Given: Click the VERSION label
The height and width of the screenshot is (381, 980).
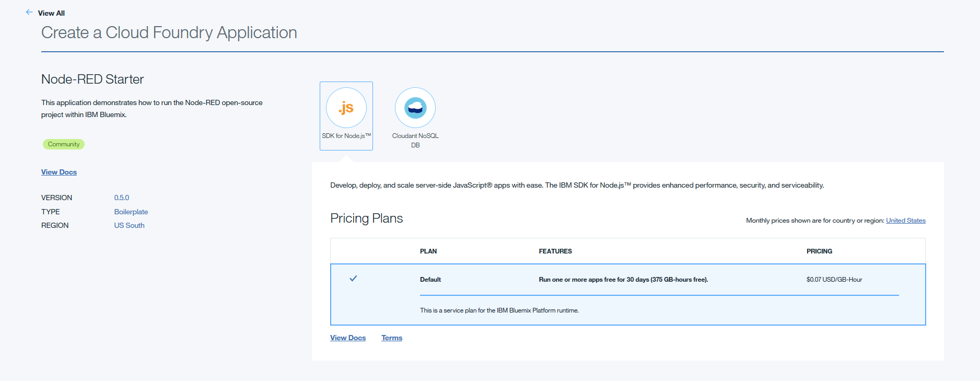Looking at the screenshot, I should click(x=57, y=198).
